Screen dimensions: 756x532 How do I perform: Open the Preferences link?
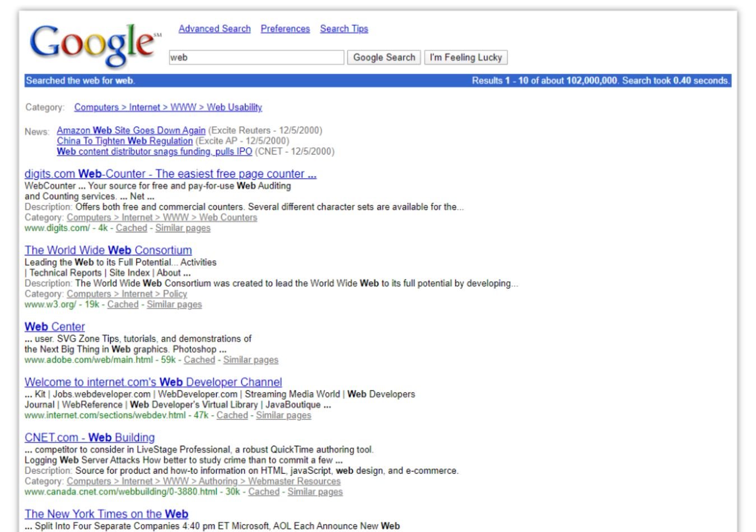click(x=285, y=29)
